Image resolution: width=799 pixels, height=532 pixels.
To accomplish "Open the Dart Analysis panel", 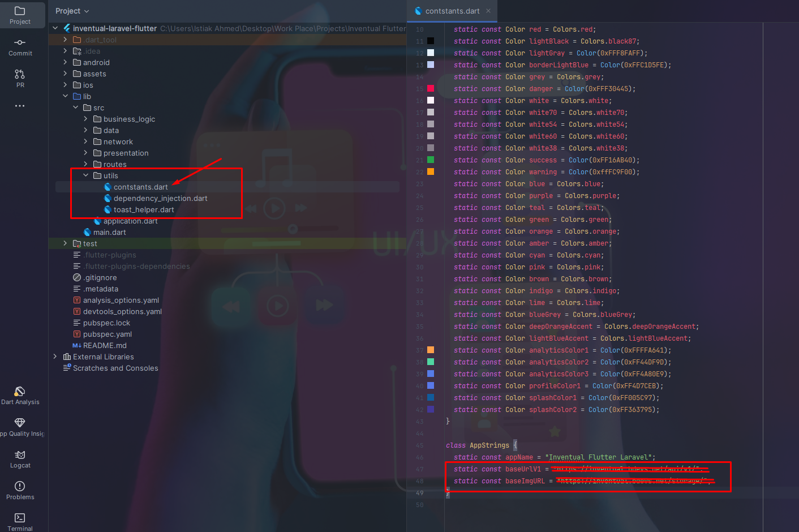I will point(20,395).
